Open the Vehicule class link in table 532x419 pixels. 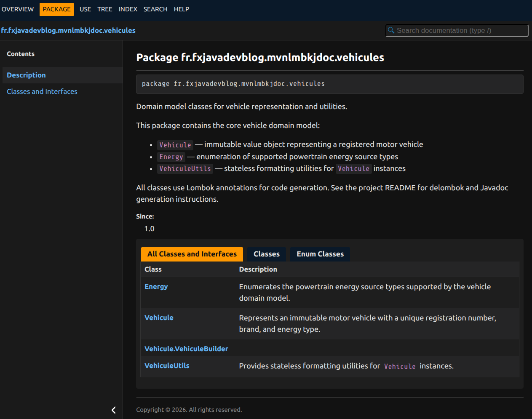159,318
